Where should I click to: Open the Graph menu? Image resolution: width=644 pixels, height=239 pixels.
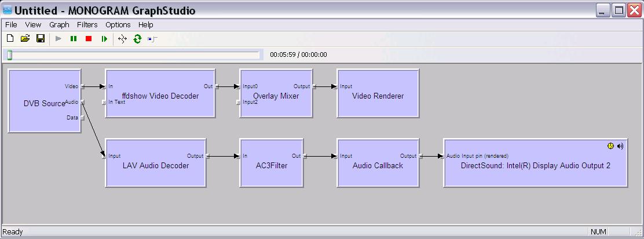tap(59, 25)
